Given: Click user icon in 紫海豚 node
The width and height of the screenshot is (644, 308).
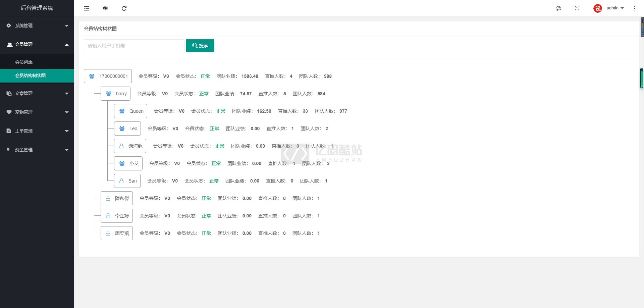Looking at the screenshot, I should click(x=121, y=146).
